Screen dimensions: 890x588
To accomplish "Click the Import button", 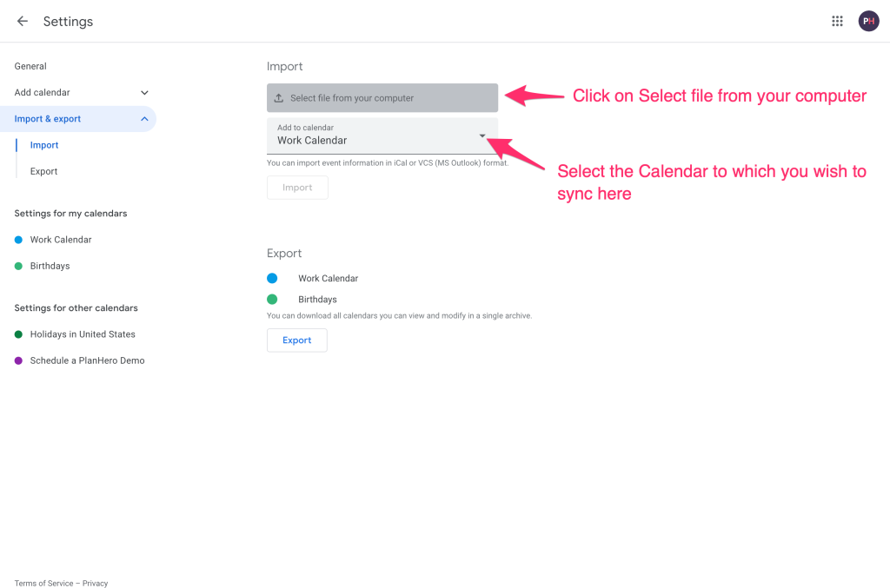I will point(297,187).
